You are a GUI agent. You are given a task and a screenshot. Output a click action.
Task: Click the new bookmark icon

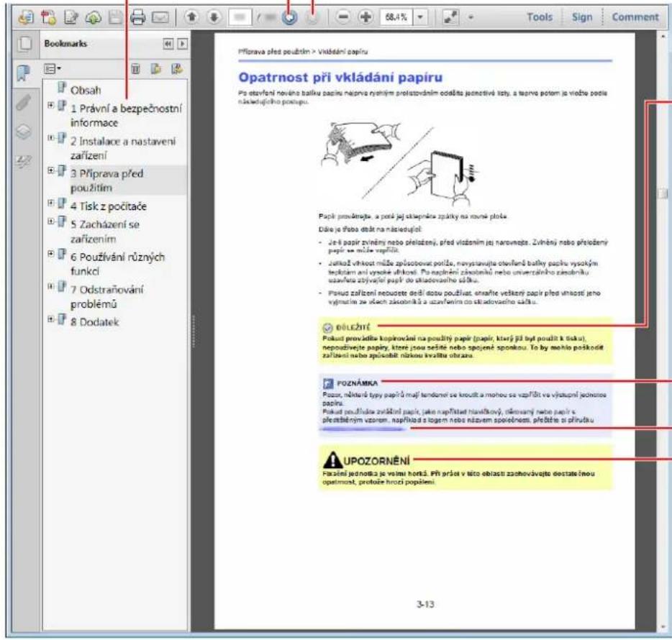[155, 69]
